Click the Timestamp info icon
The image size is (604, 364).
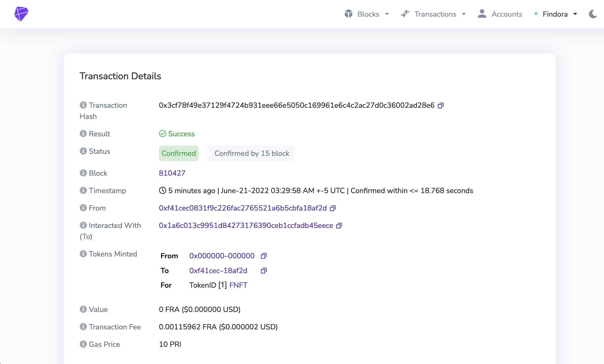(83, 190)
